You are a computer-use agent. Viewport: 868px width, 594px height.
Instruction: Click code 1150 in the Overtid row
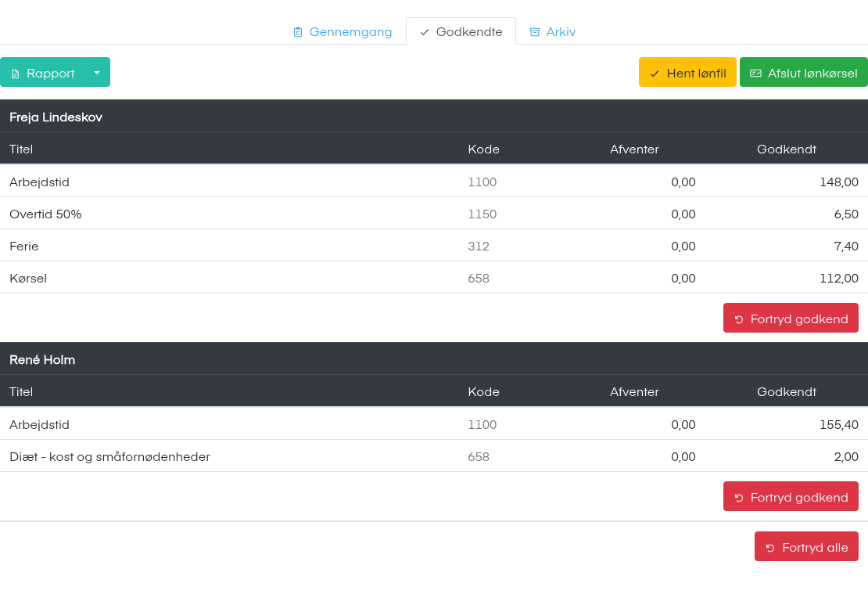click(482, 214)
